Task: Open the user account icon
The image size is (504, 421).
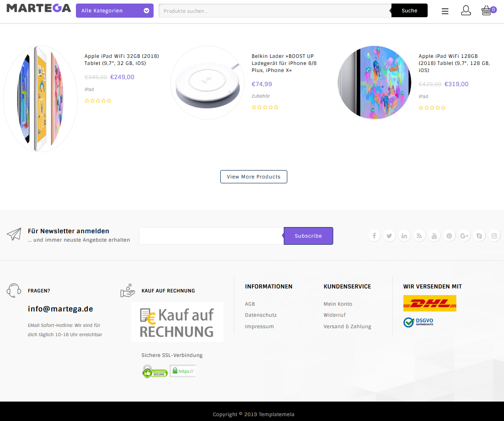Action: (466, 10)
